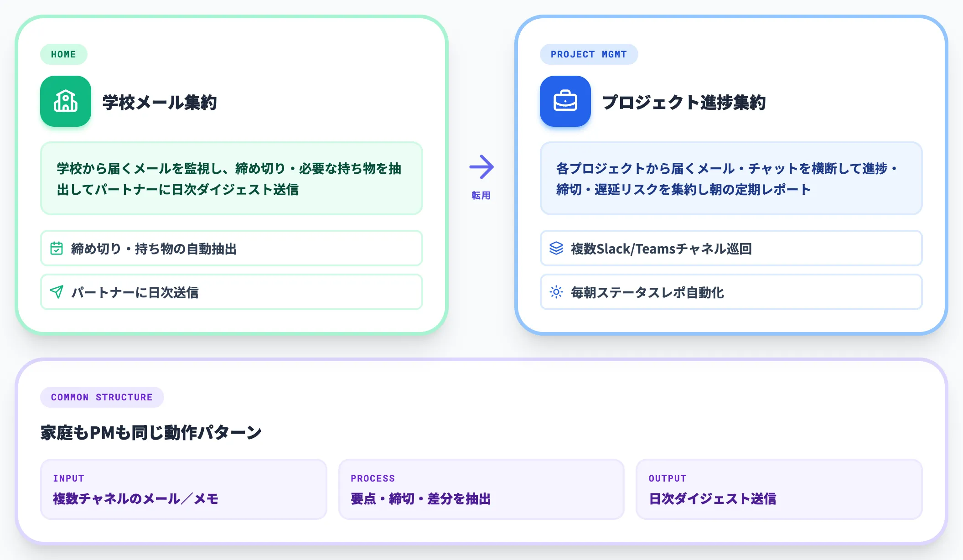Open the PROCESS card 要点・締切・差分を抽出
Screen dimensions: 963x560
coord(481,489)
